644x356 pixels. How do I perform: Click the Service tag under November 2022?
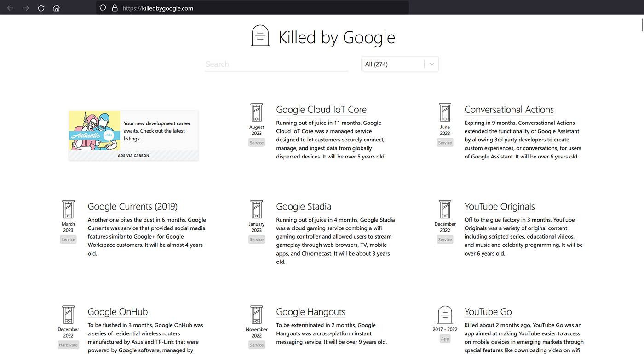[x=257, y=345]
